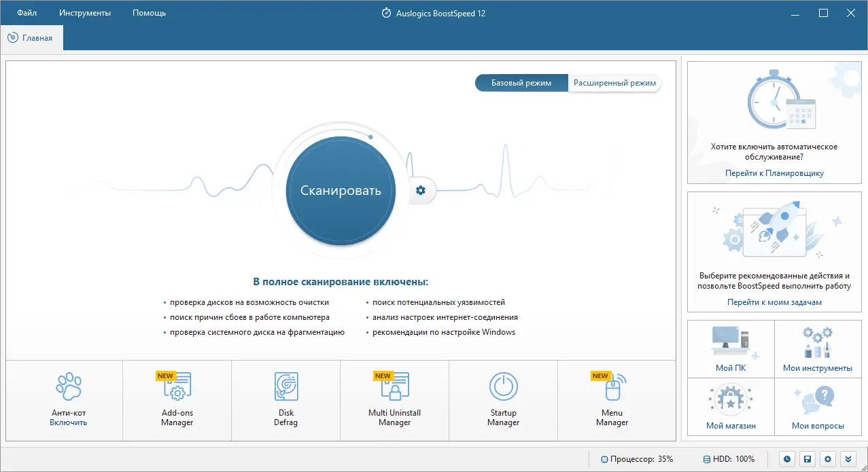This screenshot has height=472, width=868.
Task: Click the clock icon in status bar
Action: (786, 459)
